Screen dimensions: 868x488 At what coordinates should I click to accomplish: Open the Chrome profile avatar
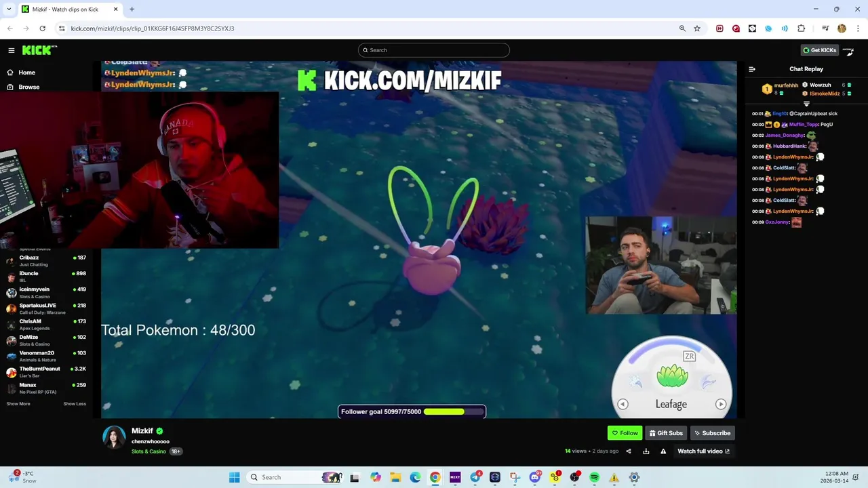point(842,28)
